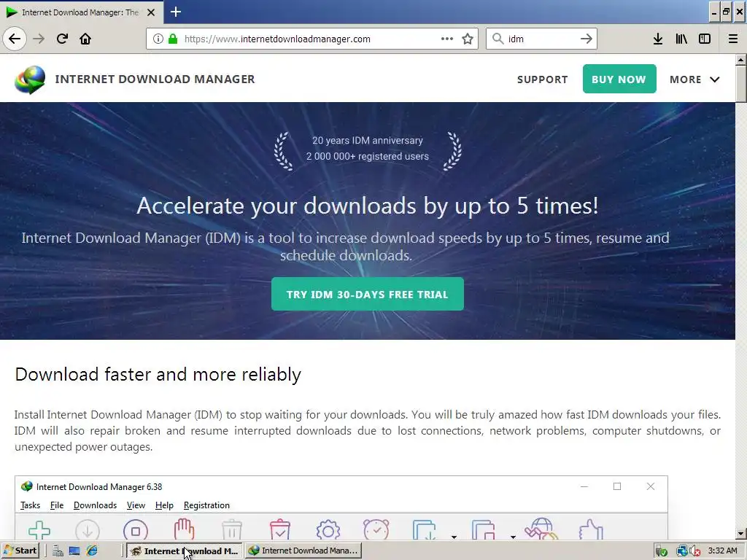Viewport: 747px width, 560px height.
Task: Switch to the second Internet Download Manager taskbar button
Action: point(303,551)
